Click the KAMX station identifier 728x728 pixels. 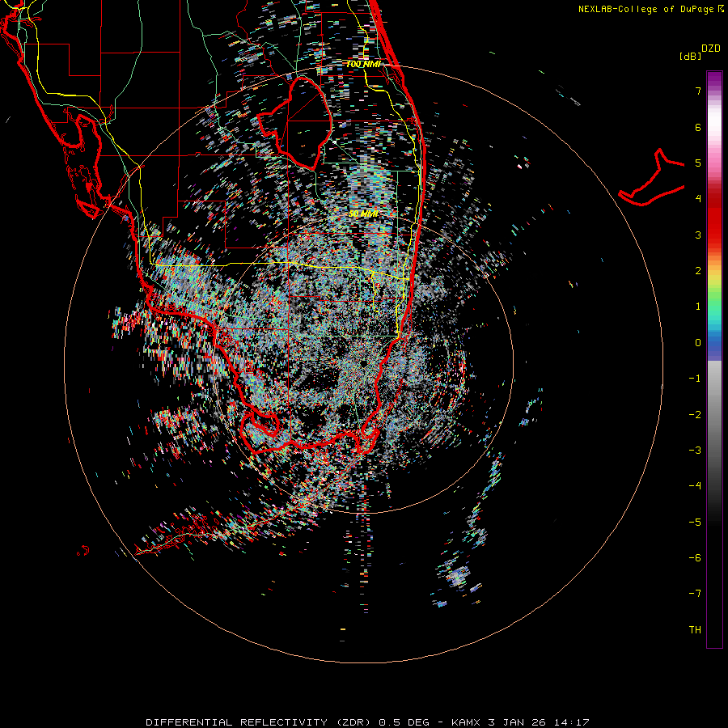tap(466, 722)
